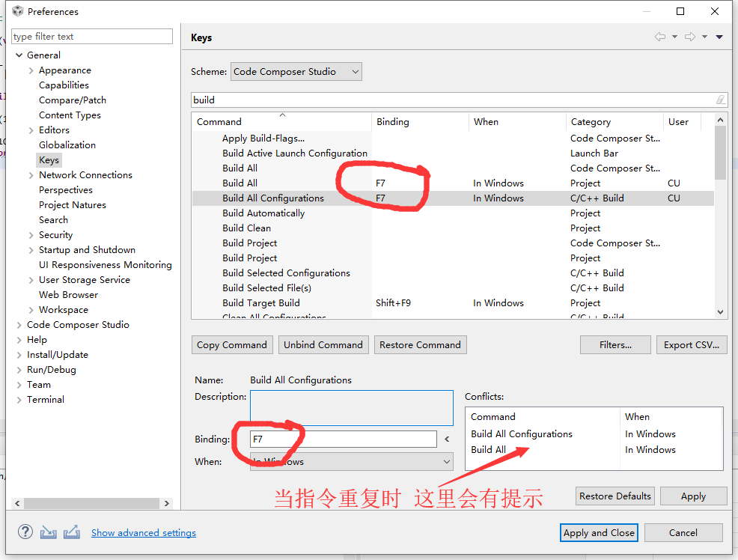This screenshot has width=738, height=560.
Task: Clear the 'build' filter with the eraser icon
Action: [720, 100]
